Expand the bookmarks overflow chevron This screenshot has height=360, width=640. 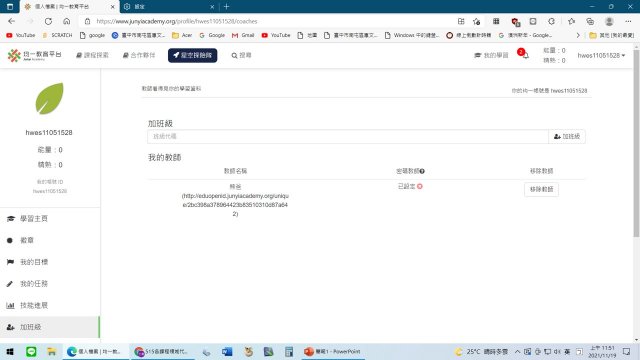tap(578, 36)
